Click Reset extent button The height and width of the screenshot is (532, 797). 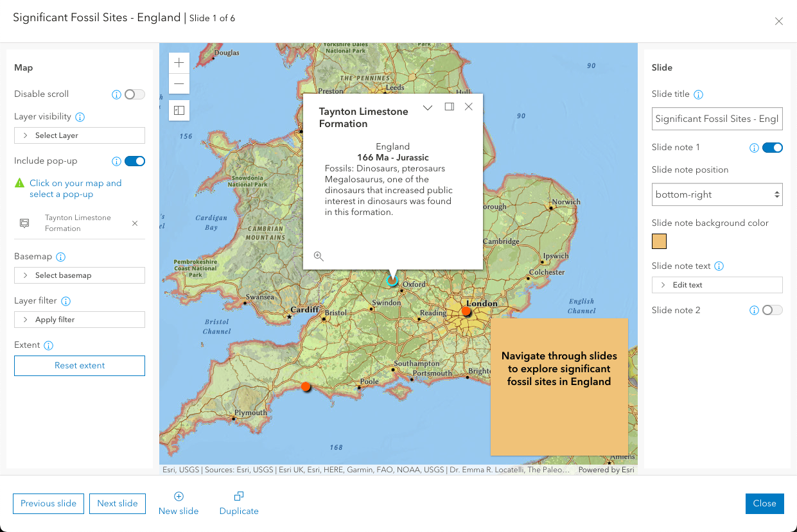tap(80, 366)
